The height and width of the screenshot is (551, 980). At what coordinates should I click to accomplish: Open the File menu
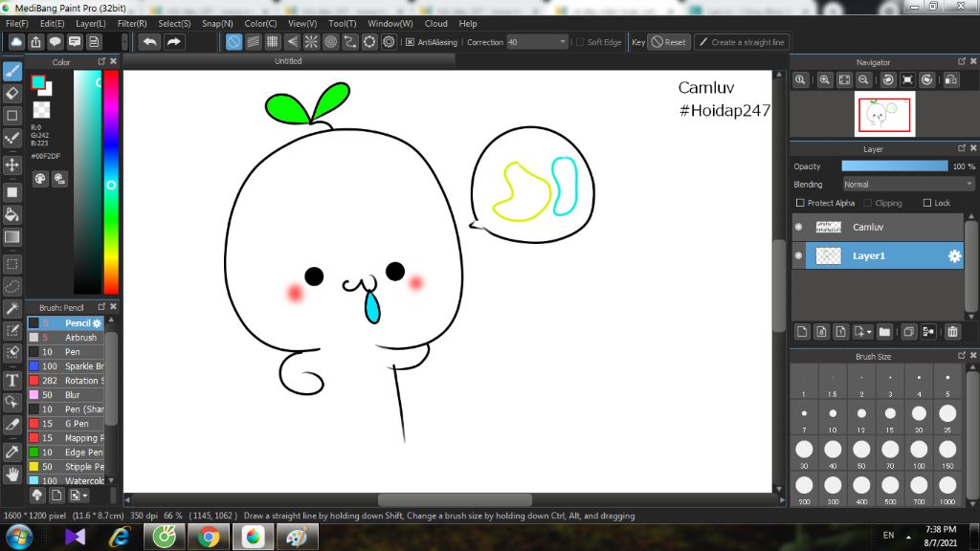tap(17, 23)
